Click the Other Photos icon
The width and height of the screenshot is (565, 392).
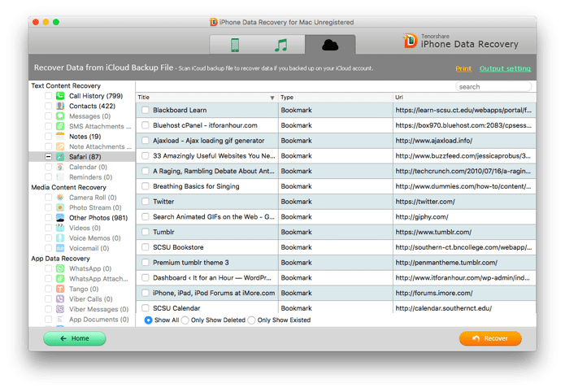[60, 218]
